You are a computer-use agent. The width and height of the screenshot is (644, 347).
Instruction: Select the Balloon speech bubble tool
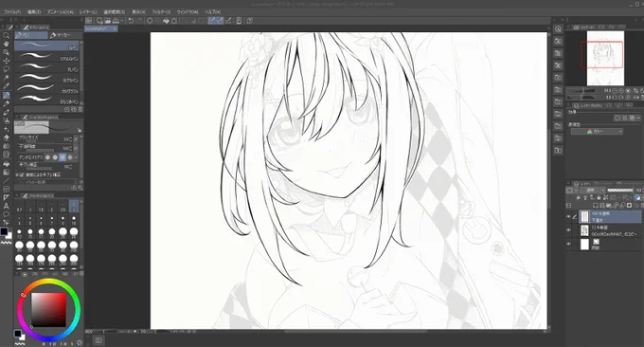pos(7,214)
